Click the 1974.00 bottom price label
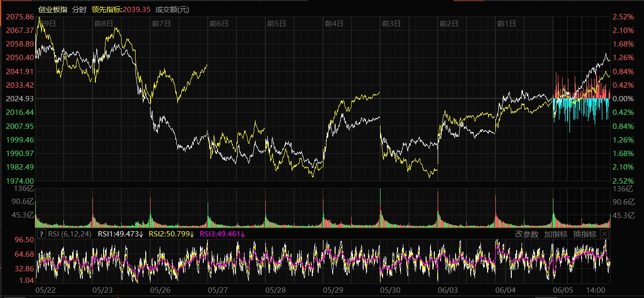 click(19, 181)
